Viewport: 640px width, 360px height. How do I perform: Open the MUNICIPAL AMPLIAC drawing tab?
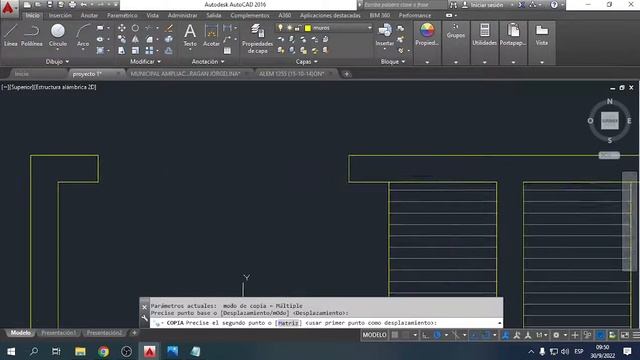click(x=185, y=74)
